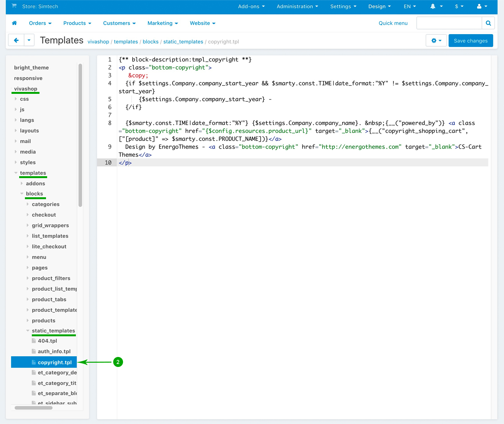Screen dimensions: 504x424
Task: Open the Add-ons menu
Action: coord(251,7)
